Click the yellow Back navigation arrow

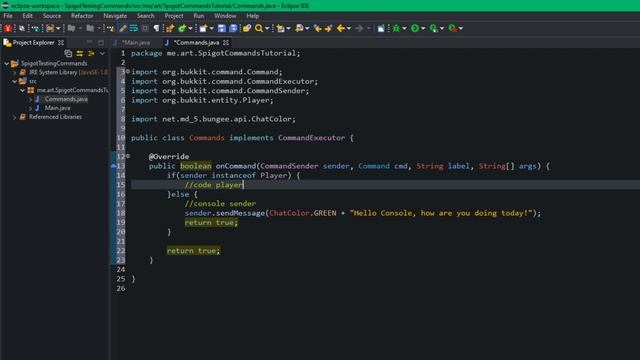pos(340,28)
